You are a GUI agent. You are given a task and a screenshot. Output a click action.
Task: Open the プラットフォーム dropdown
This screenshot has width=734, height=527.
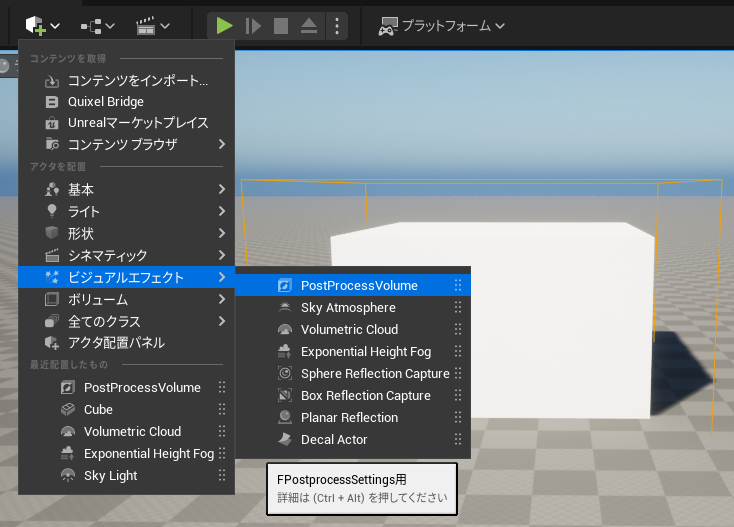pos(441,25)
